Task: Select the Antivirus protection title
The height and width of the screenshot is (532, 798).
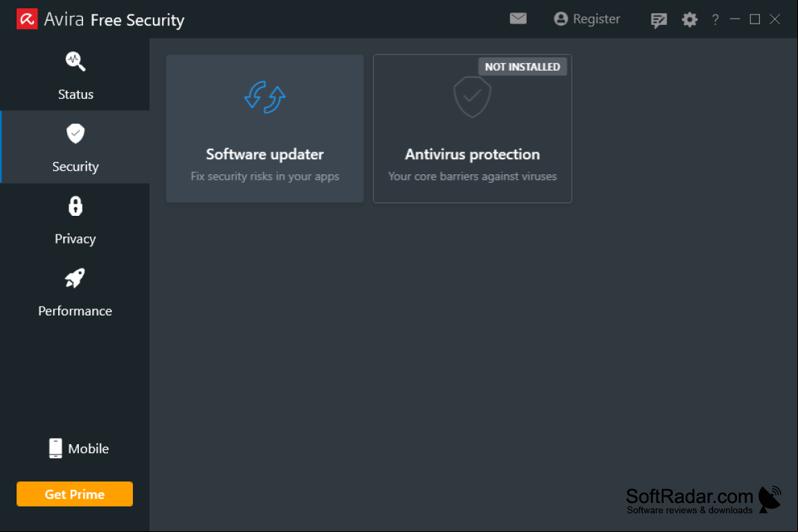Action: tap(472, 154)
